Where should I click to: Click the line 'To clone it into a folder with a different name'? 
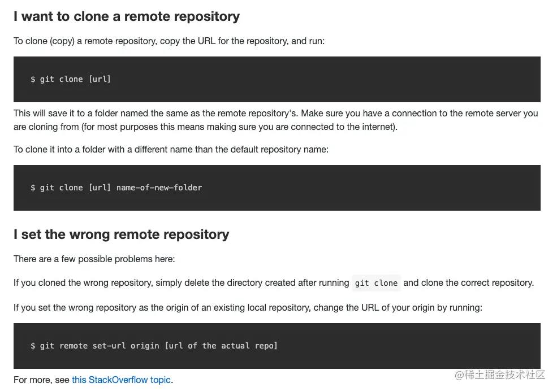(171, 150)
